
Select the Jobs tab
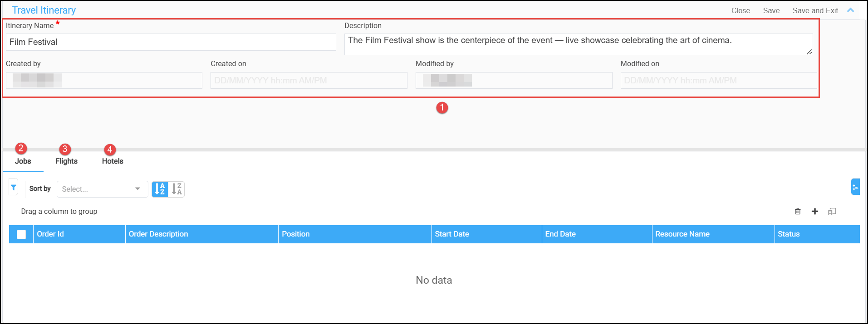(23, 161)
